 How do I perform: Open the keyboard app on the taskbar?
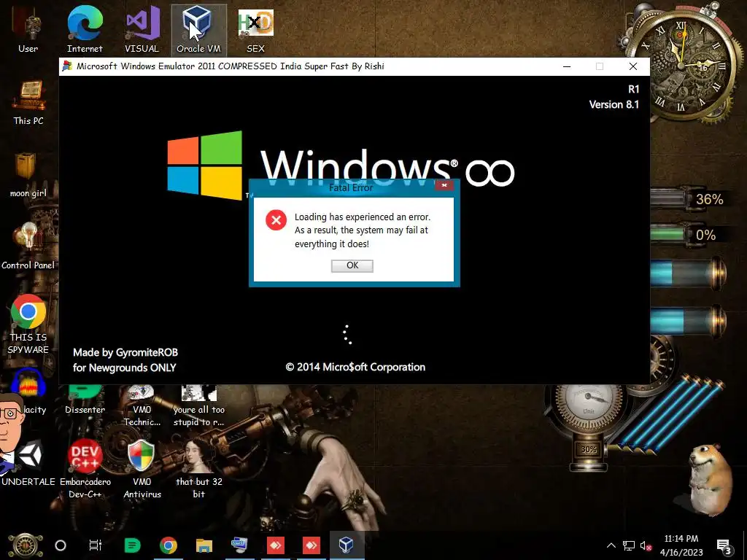pos(239,545)
